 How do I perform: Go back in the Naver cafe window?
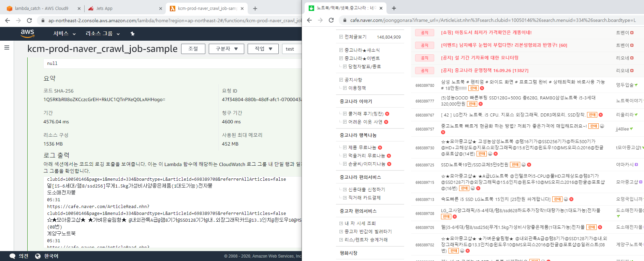(309, 20)
